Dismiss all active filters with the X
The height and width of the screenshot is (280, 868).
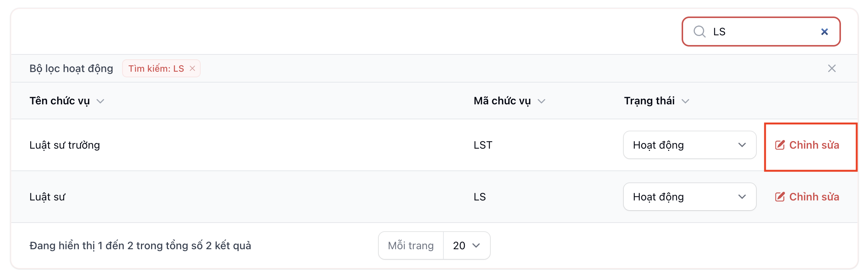point(832,68)
